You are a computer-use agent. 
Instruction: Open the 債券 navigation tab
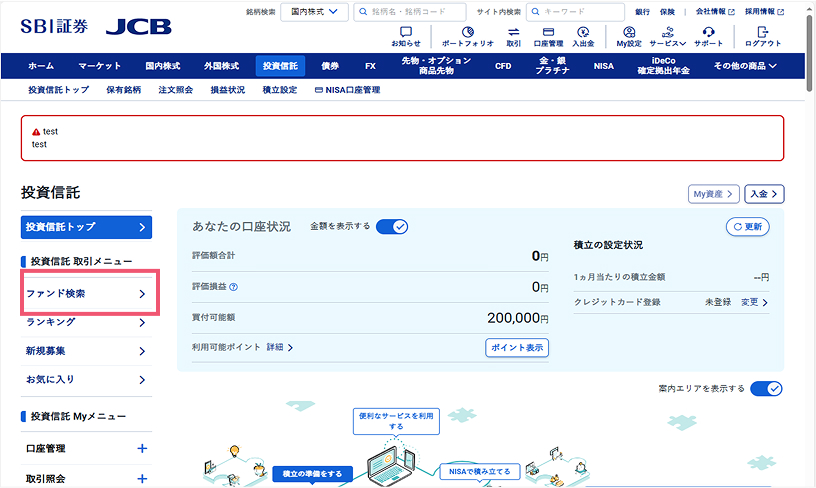click(x=330, y=66)
